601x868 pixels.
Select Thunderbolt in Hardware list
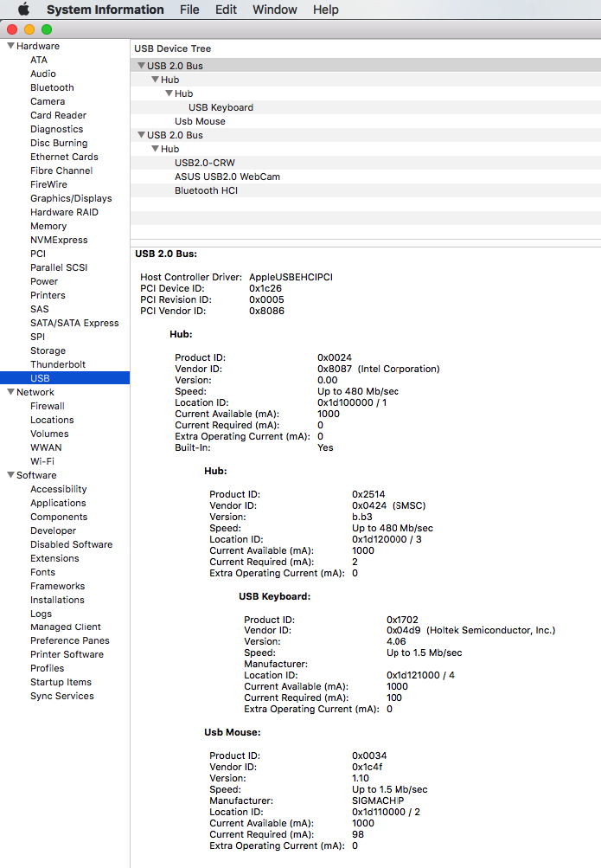point(58,364)
